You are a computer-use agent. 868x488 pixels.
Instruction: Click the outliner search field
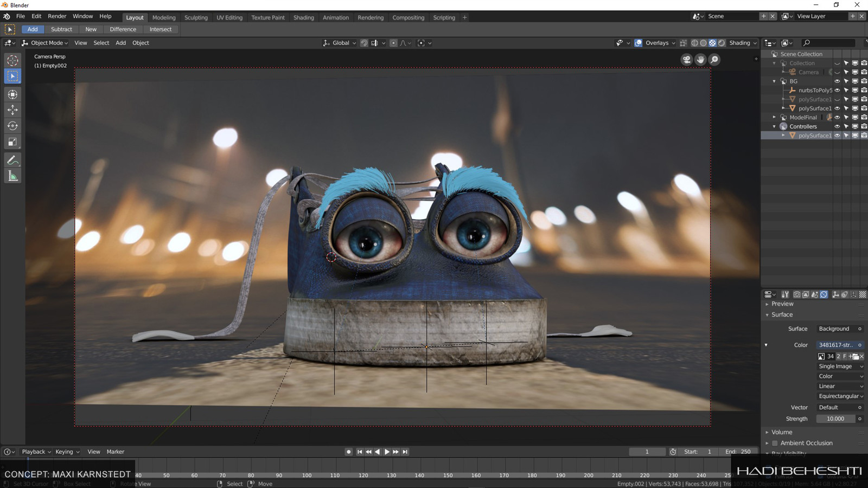(x=829, y=43)
